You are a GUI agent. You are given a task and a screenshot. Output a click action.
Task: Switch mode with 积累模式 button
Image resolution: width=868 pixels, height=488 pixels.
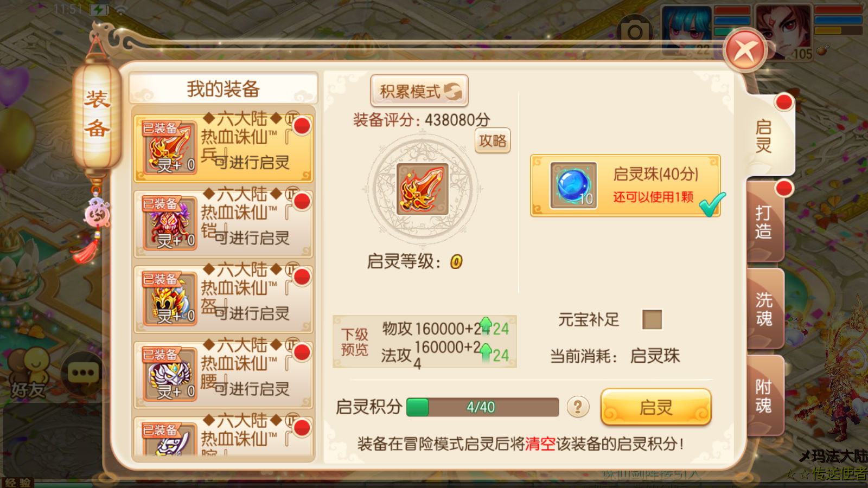419,91
